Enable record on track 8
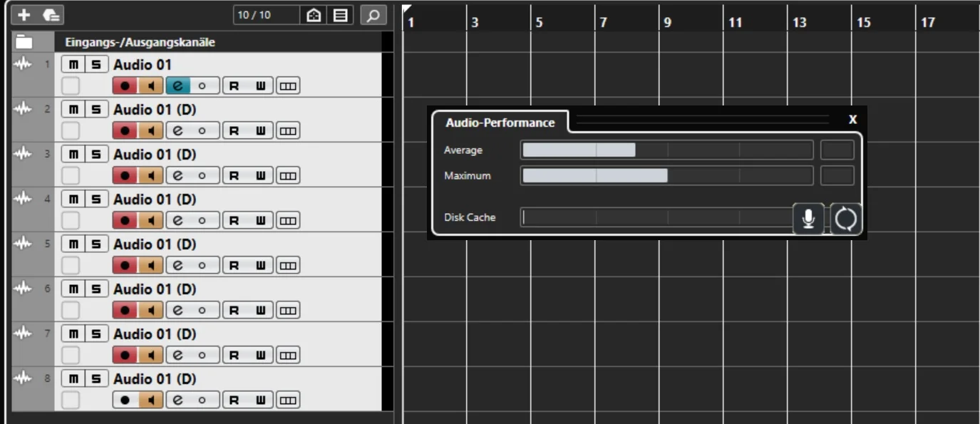This screenshot has width=980, height=424. 125,400
